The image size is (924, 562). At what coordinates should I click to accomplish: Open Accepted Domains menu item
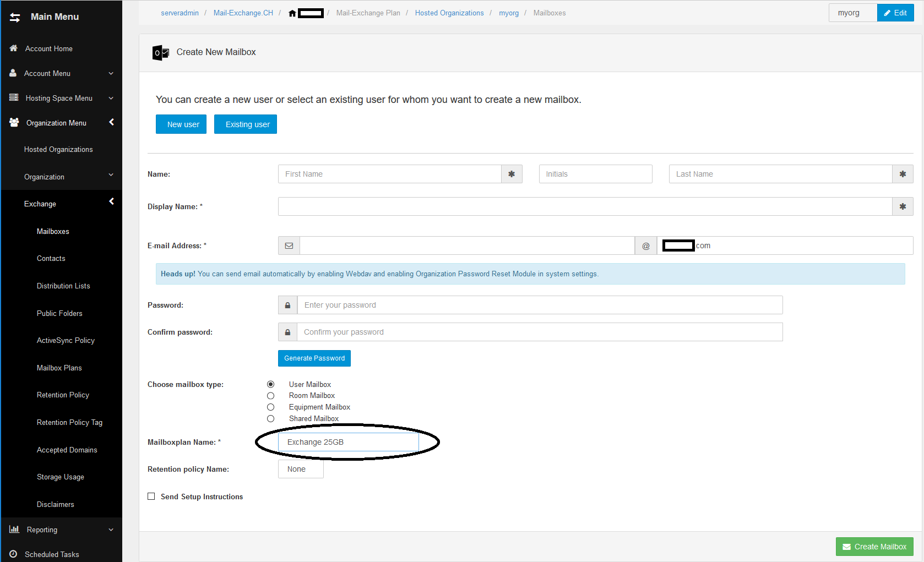67,450
